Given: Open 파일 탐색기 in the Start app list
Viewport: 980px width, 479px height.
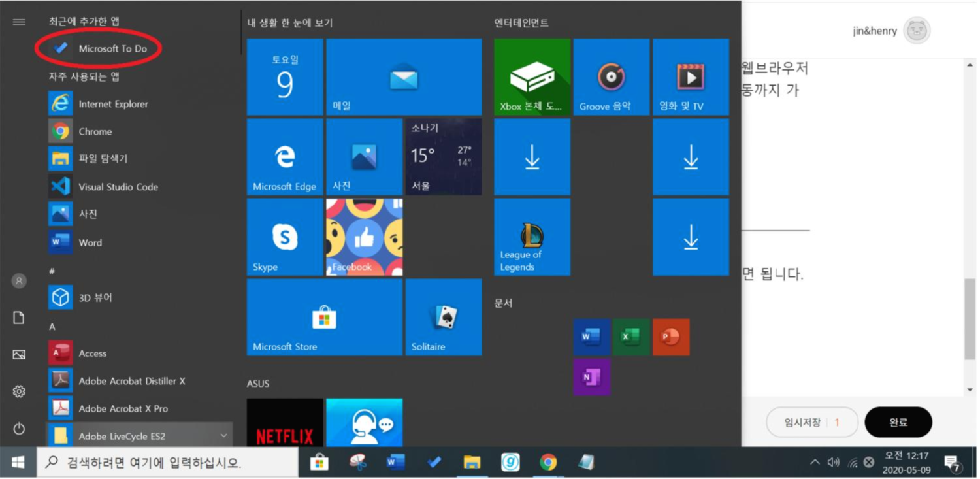Looking at the screenshot, I should [139, 159].
